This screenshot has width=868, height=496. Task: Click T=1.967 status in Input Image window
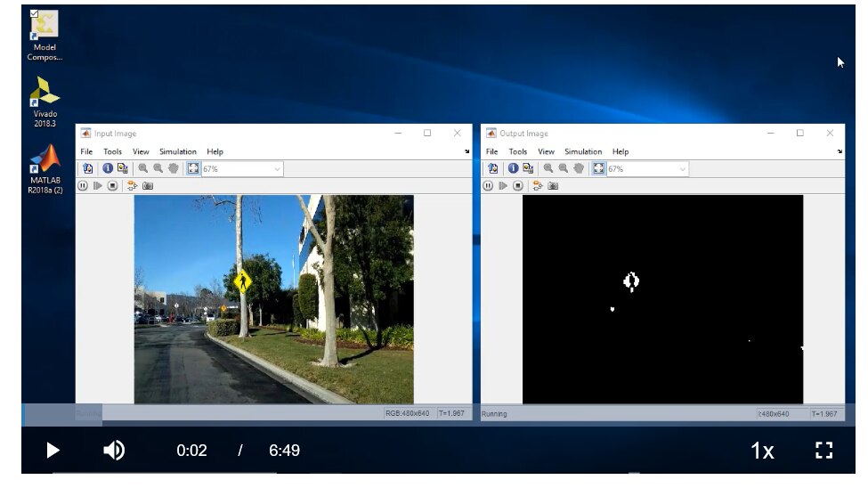451,413
